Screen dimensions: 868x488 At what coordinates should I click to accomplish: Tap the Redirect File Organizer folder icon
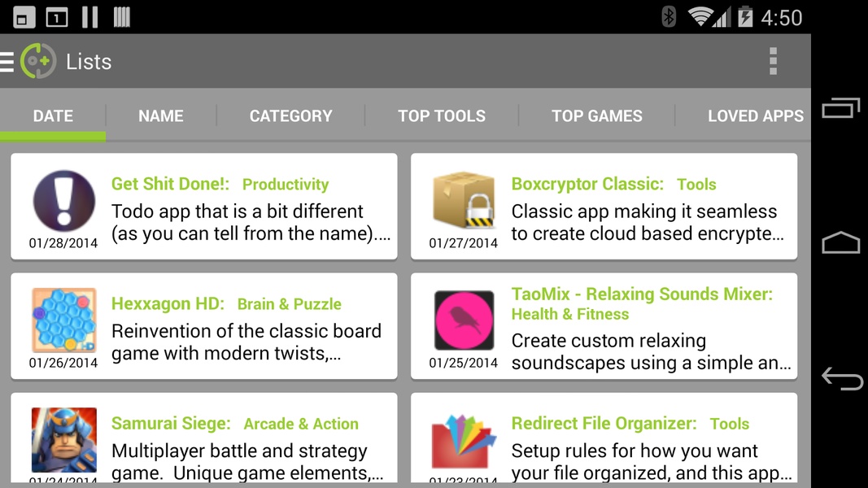[x=464, y=441]
